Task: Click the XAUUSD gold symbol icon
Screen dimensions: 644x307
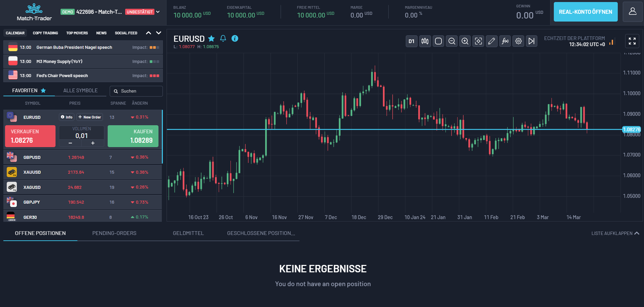Action: (x=12, y=172)
